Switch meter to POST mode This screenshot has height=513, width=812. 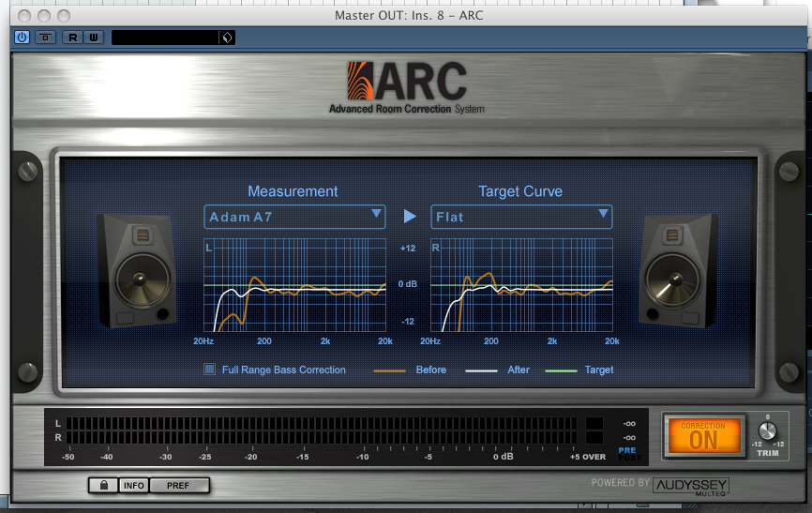click(x=629, y=458)
